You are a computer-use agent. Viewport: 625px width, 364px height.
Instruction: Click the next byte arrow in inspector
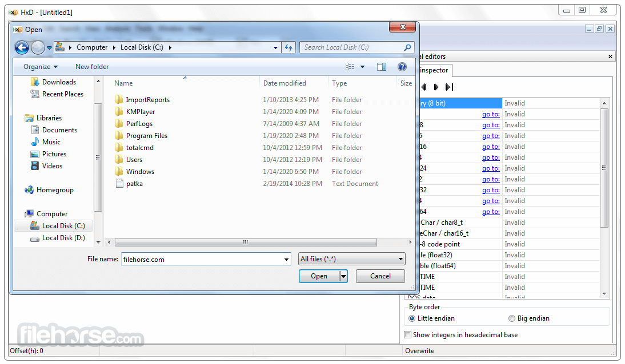point(436,87)
